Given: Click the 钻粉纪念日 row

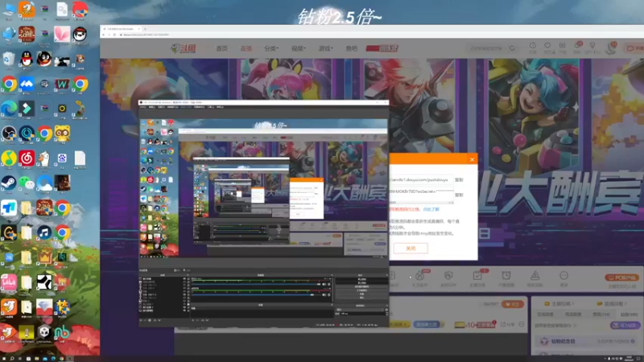Looking at the screenshot, I should click(588, 341).
